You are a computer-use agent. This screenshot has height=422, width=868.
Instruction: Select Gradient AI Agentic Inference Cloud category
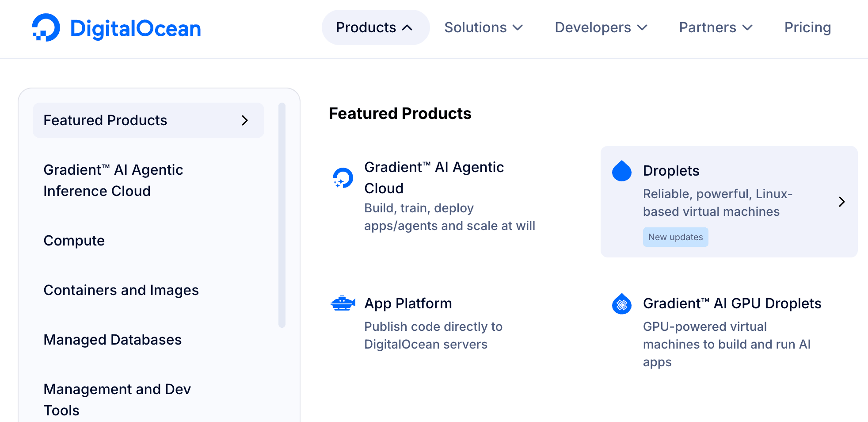113,180
